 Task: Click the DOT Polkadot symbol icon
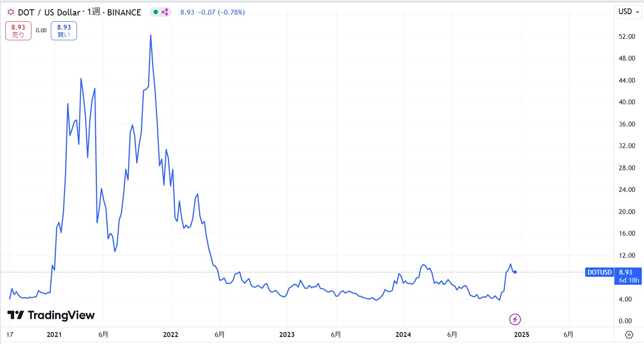[11, 12]
